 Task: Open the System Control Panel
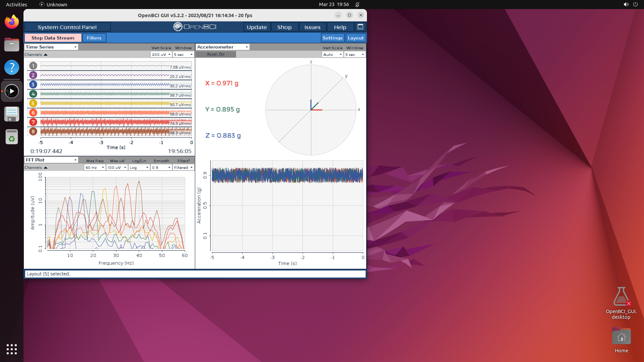coord(67,27)
